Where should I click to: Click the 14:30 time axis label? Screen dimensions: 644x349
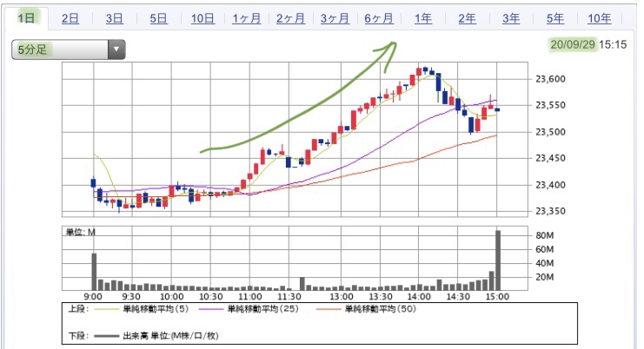tap(458, 297)
